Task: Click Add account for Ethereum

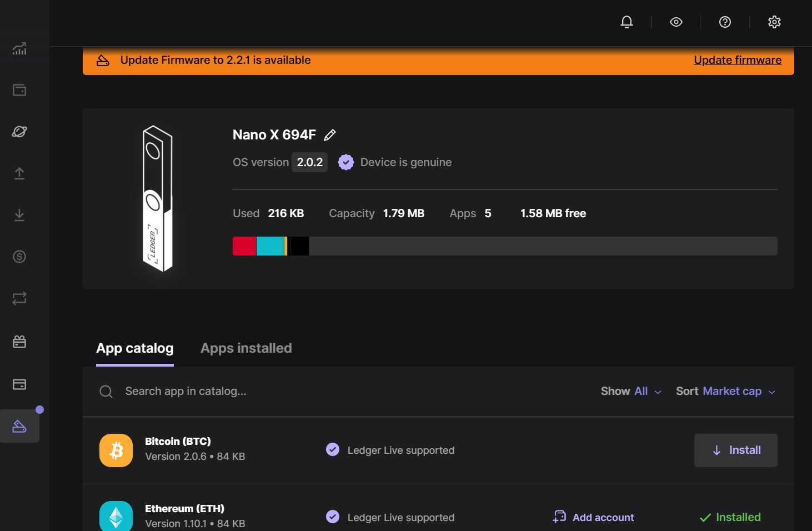Action: tap(593, 517)
